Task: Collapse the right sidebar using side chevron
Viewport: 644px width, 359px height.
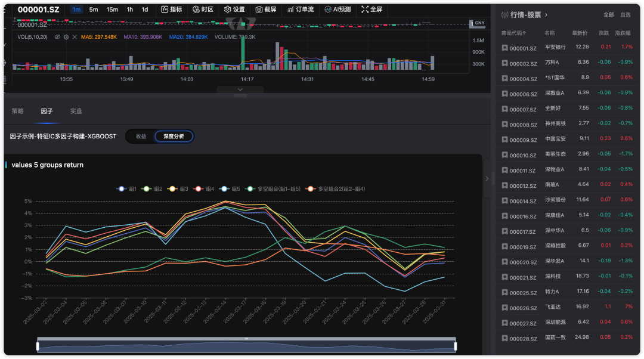Action: tap(487, 178)
